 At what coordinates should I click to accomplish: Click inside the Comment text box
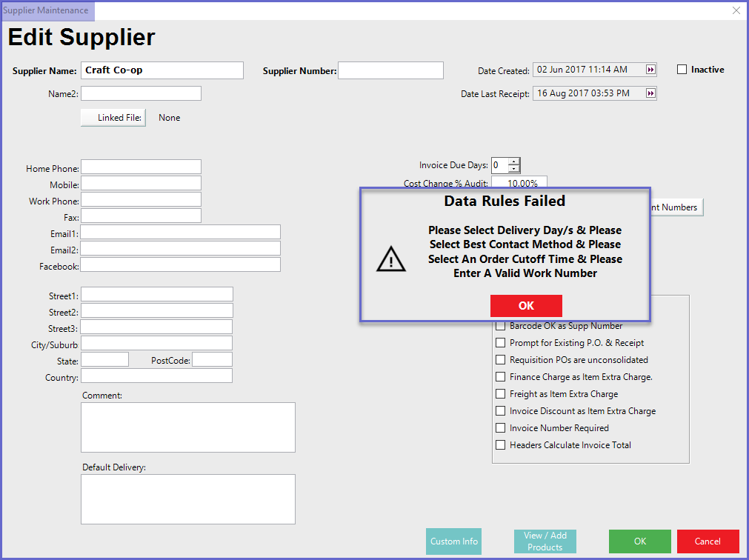point(187,427)
